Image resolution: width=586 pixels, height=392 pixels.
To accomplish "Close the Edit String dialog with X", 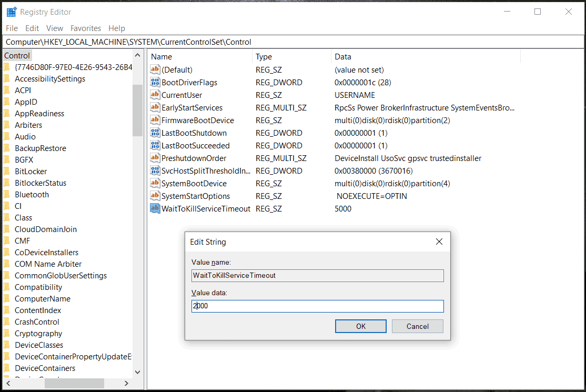I will tap(439, 242).
